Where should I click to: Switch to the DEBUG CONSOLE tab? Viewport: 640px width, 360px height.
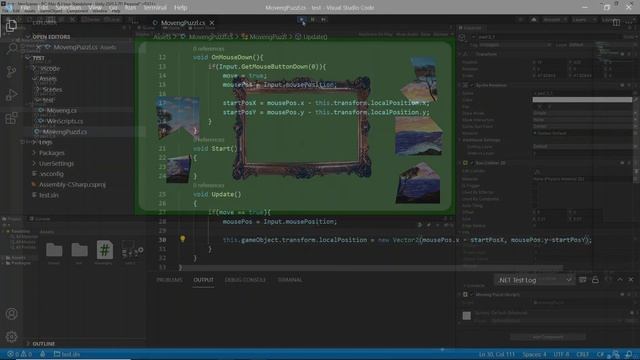coord(245,280)
